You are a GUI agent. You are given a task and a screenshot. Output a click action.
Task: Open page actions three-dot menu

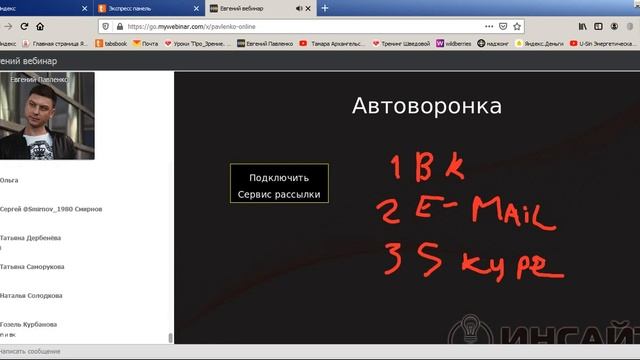point(489,27)
